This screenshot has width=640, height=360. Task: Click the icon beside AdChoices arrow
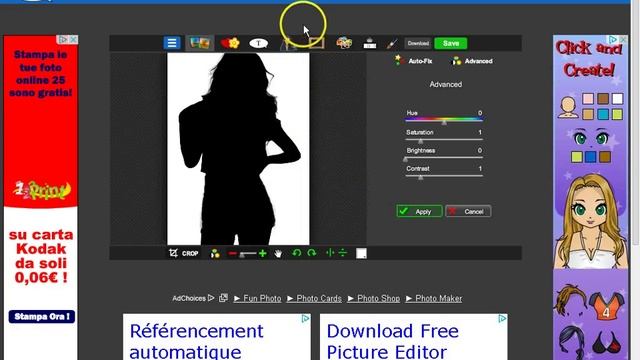(223, 298)
